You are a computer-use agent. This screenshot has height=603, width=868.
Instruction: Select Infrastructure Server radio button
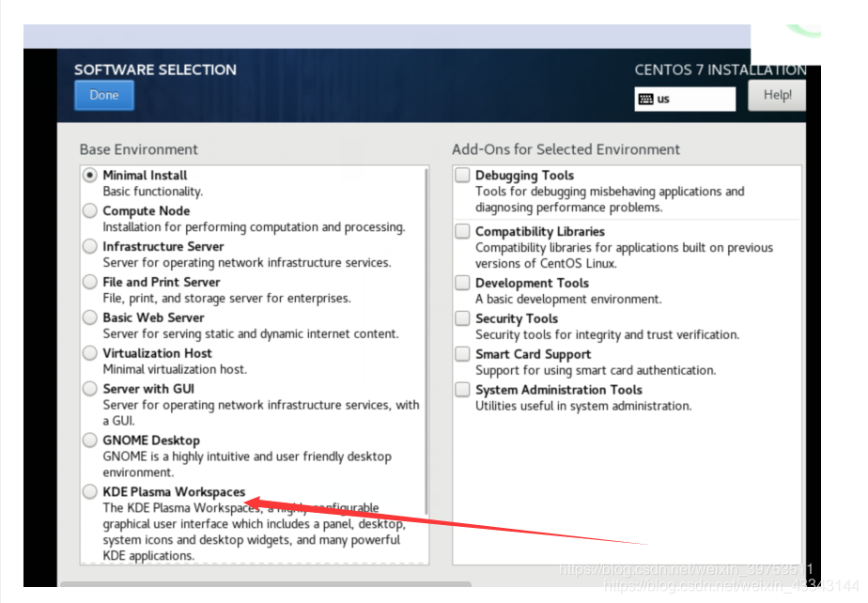point(89,246)
